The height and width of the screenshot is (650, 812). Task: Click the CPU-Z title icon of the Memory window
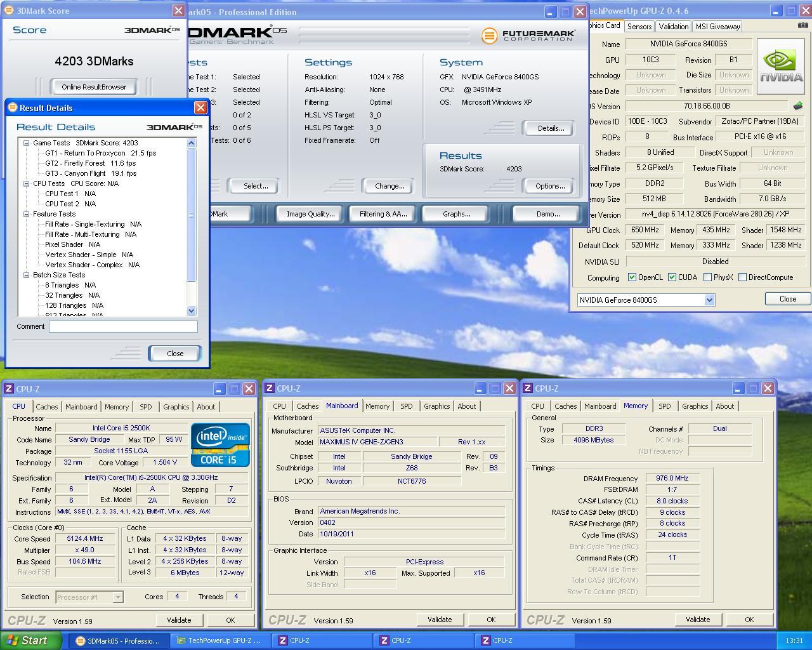pos(527,388)
